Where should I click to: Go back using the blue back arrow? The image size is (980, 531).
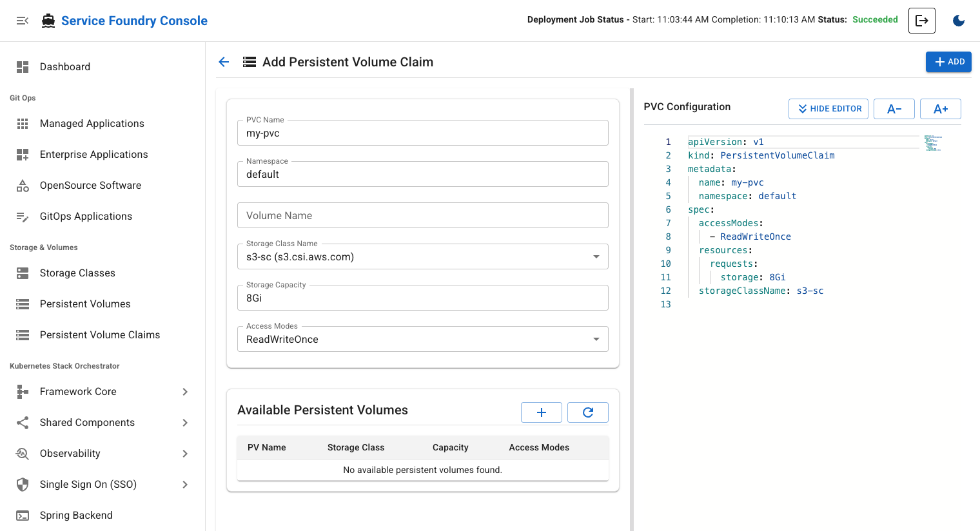coord(224,61)
